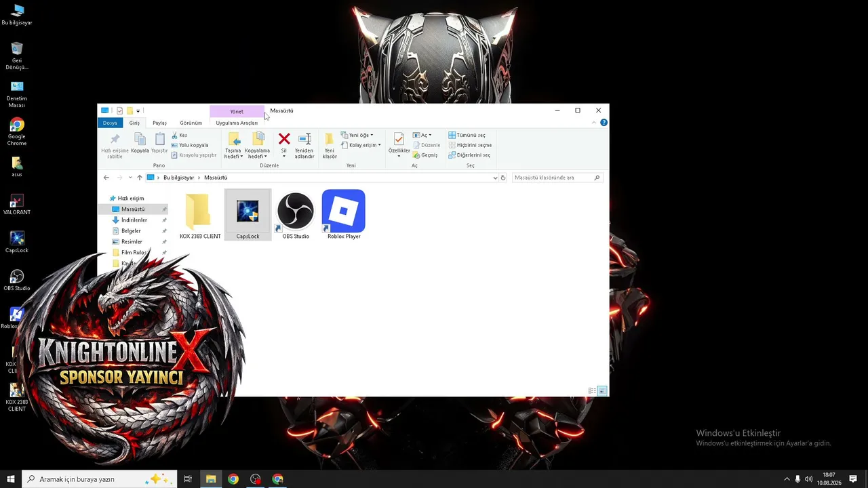Refresh the Masaüstü folder view
868x488 pixels.
[503, 178]
